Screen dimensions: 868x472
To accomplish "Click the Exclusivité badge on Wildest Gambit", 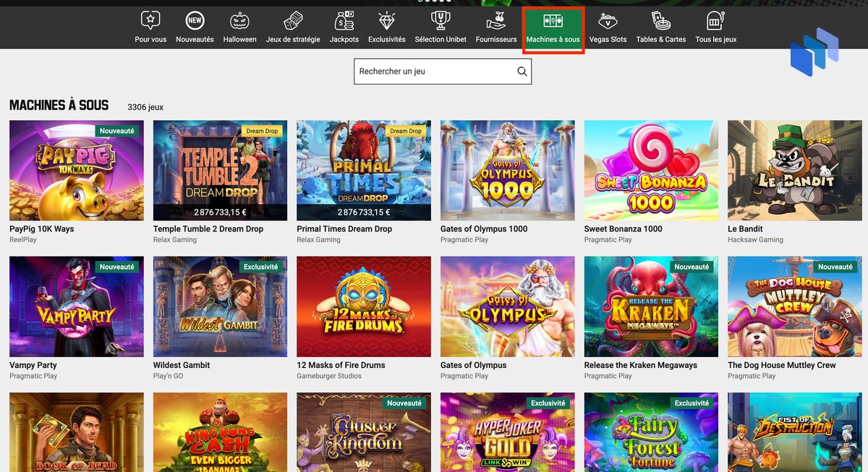I will tap(261, 267).
